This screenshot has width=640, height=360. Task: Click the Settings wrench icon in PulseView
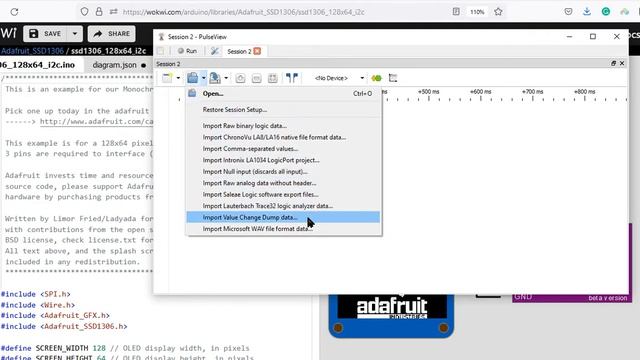(x=215, y=51)
